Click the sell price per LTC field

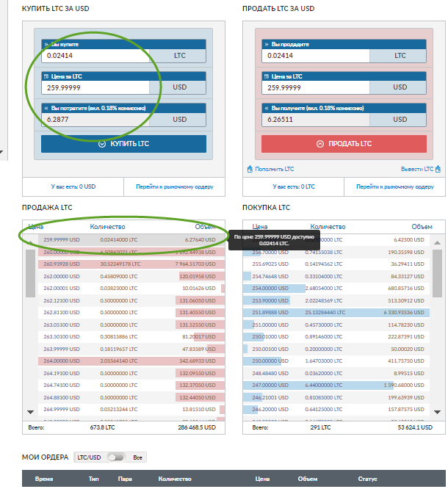pos(316,87)
